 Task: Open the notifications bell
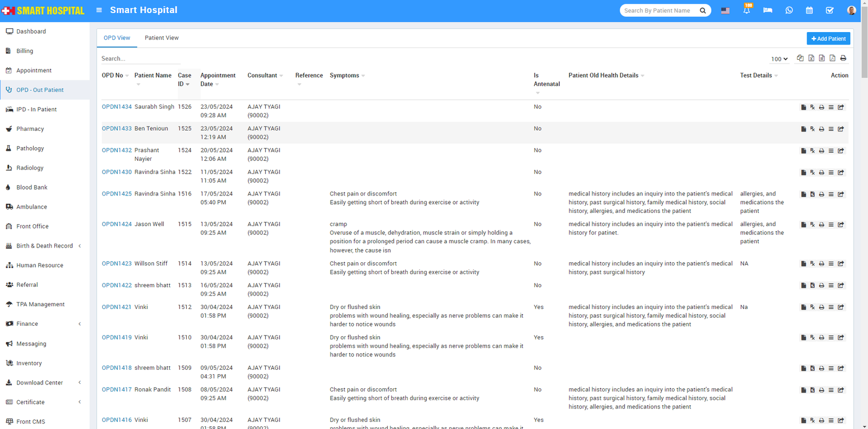[746, 10]
